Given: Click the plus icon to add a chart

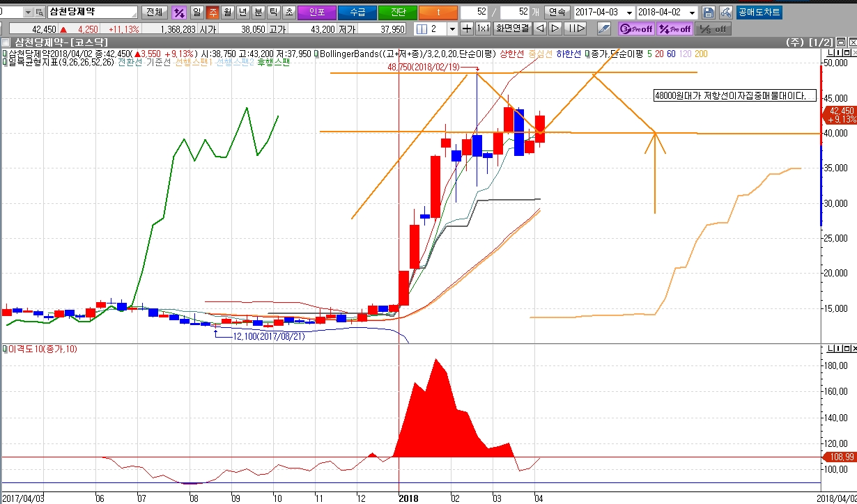Looking at the screenshot, I should (x=467, y=29).
